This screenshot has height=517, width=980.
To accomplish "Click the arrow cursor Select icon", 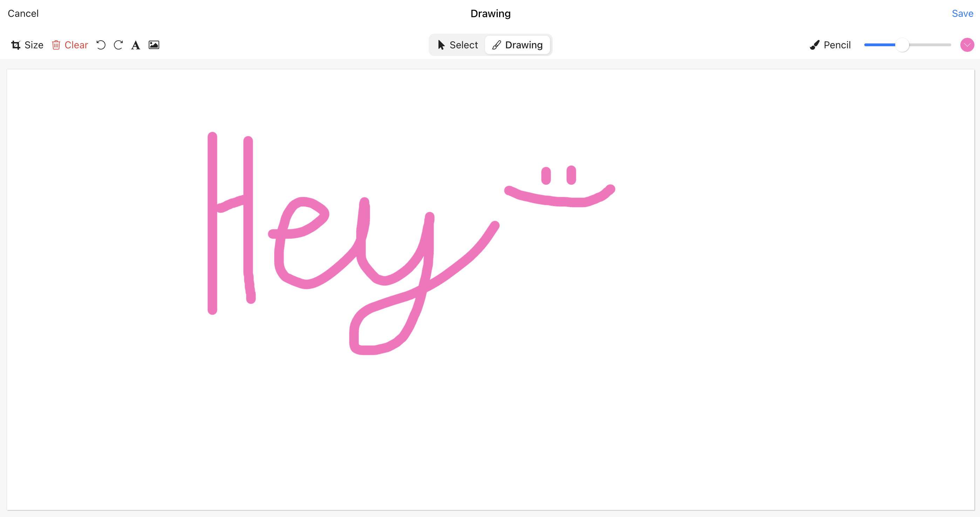I will point(441,45).
